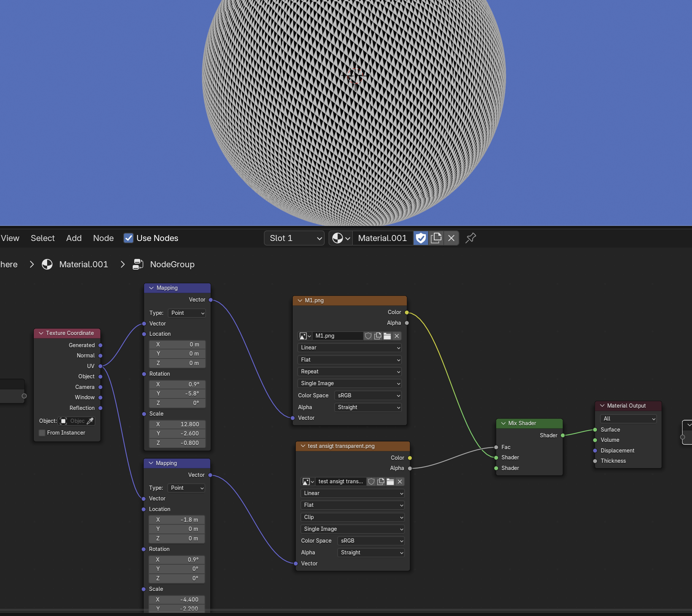Open the material browse sphere icon

coord(341,238)
